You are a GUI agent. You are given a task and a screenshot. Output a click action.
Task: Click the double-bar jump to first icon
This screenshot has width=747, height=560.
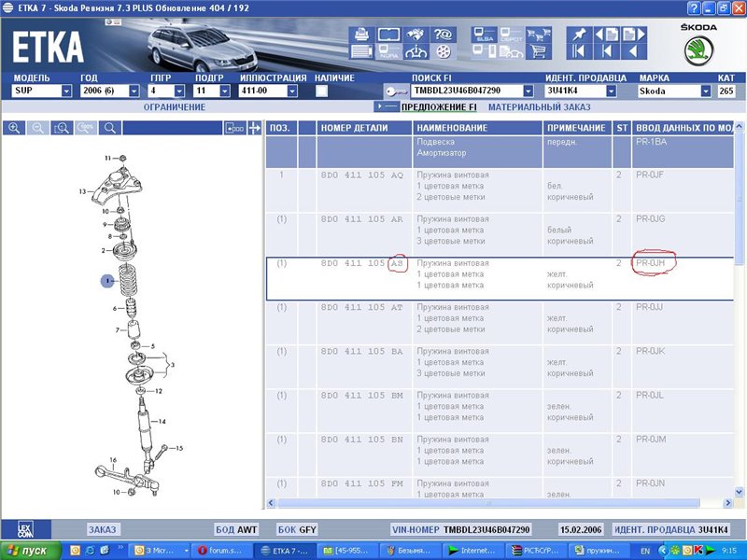579,51
